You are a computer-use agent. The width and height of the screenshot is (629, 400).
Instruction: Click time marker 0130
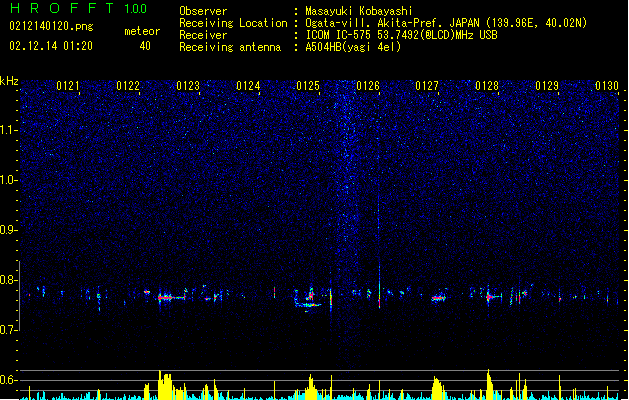tap(607, 86)
